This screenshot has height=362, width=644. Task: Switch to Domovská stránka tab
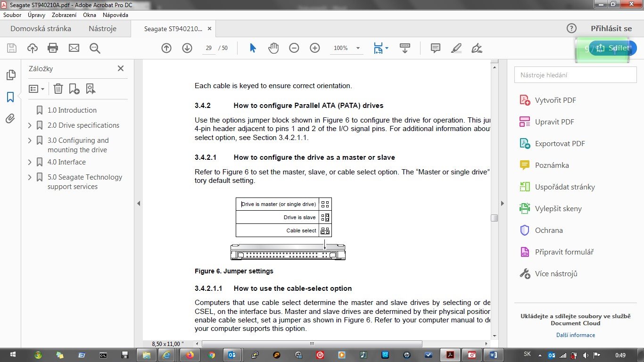pyautogui.click(x=41, y=28)
